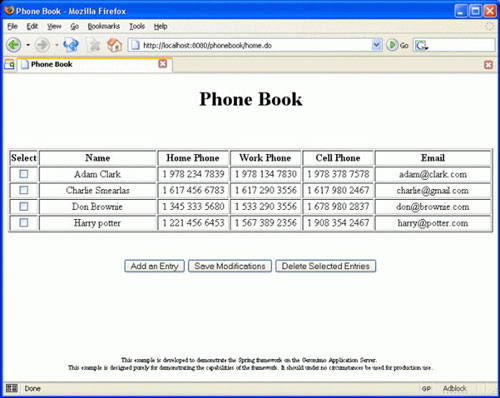Open the Back button history dropdown
The width and height of the screenshot is (500, 398).
[28, 45]
